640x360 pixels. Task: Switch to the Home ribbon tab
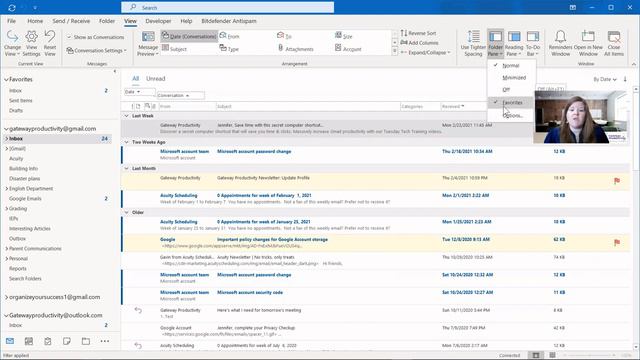(35, 21)
